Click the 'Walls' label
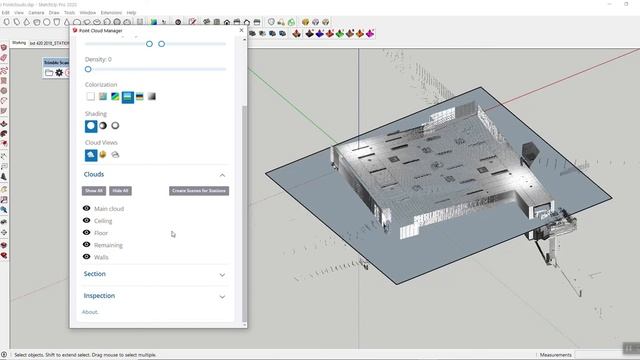Viewport: 640px width, 360px height. 101,257
